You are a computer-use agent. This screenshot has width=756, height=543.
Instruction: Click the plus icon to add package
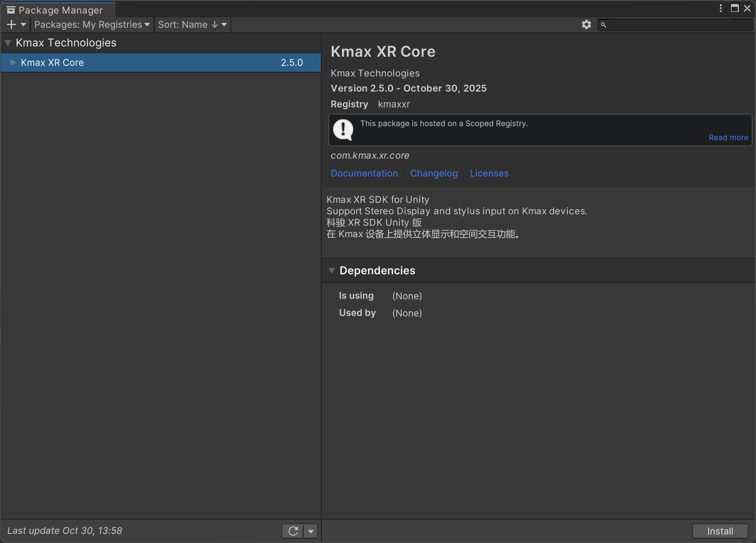click(x=11, y=24)
